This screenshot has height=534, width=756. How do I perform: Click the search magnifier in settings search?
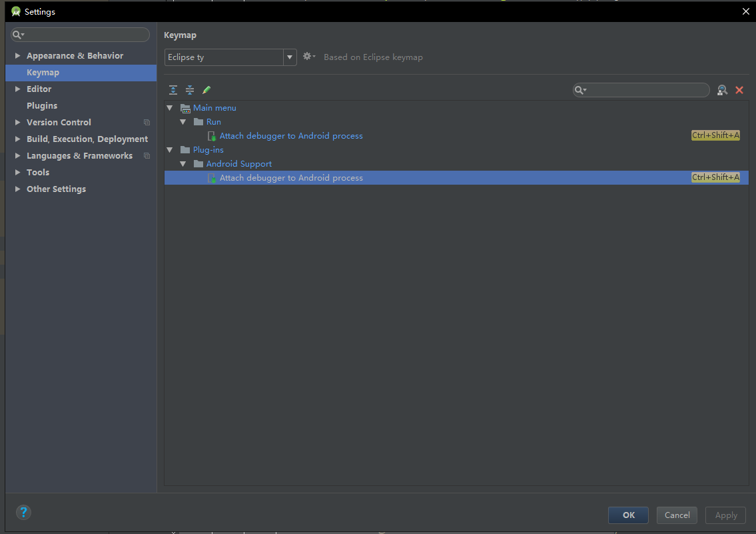[18, 35]
